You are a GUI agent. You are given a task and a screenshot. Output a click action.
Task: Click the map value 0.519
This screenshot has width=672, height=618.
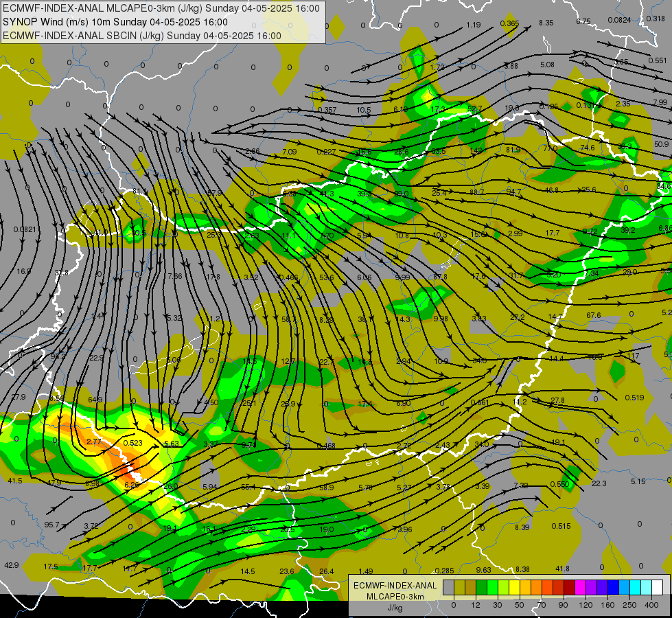click(634, 398)
